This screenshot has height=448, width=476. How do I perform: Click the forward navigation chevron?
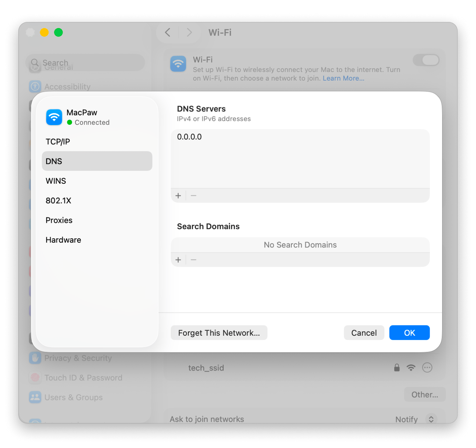tap(189, 32)
